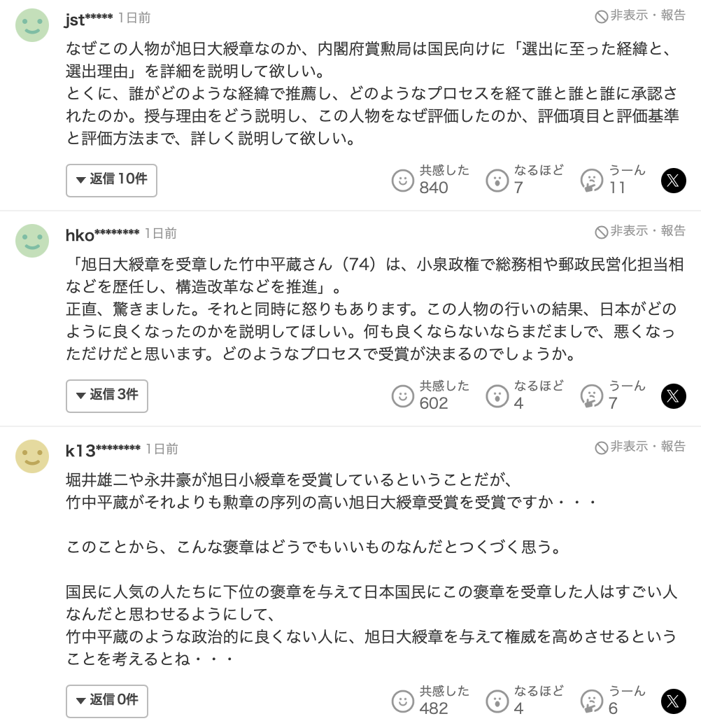Click the 共感した smiley on hko's comment
Screen dimensions: 701x728
403,396
